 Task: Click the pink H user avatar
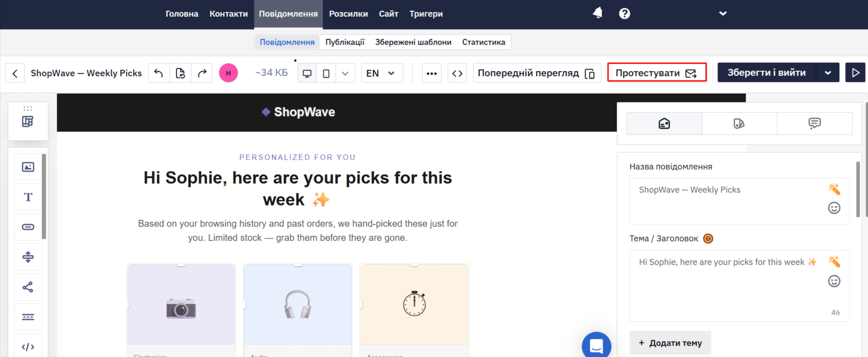point(229,73)
